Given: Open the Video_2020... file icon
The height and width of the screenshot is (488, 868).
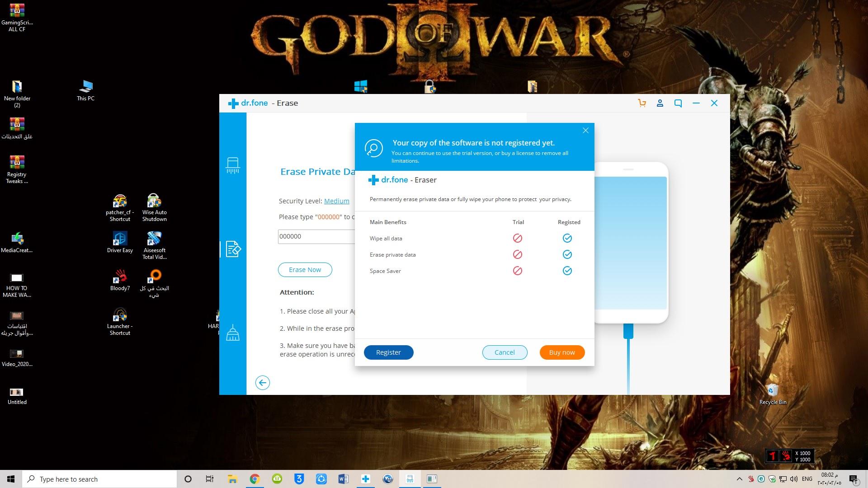Looking at the screenshot, I should click(x=17, y=357).
